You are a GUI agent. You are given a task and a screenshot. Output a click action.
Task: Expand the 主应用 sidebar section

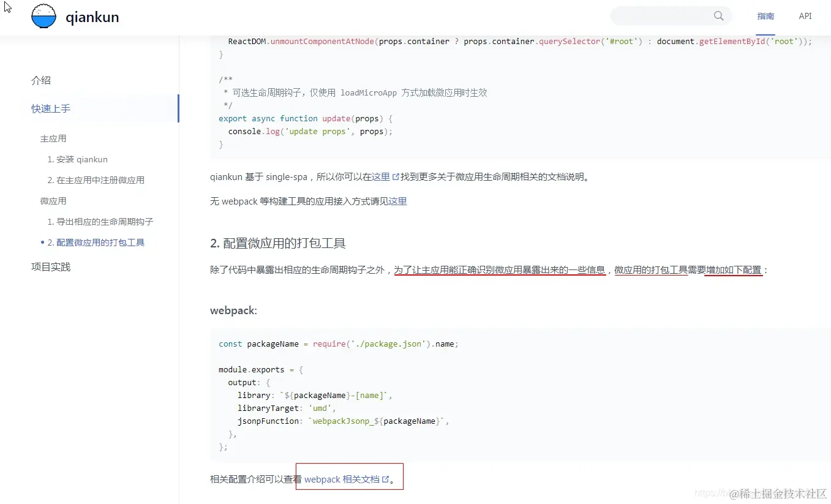53,138
